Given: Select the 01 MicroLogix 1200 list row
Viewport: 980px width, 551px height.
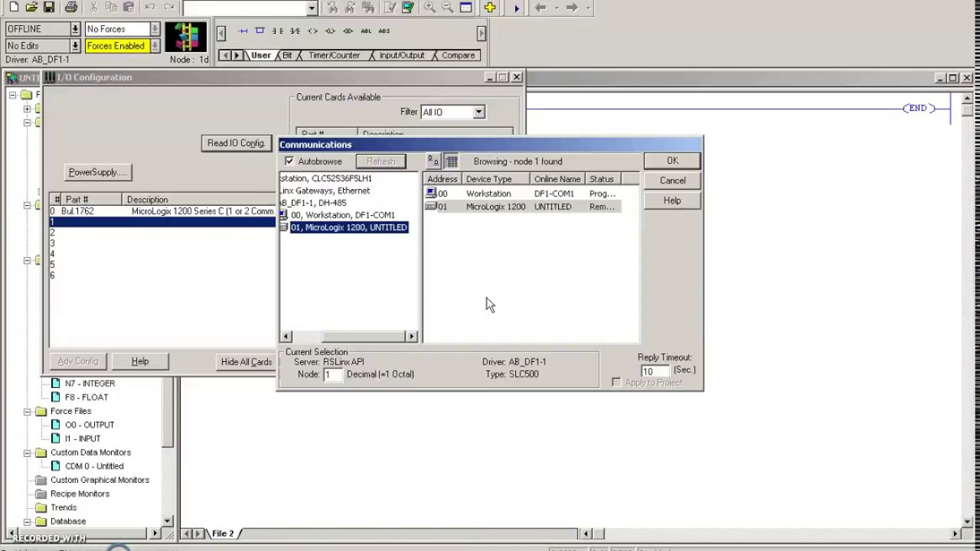Looking at the screenshot, I should coord(522,207).
